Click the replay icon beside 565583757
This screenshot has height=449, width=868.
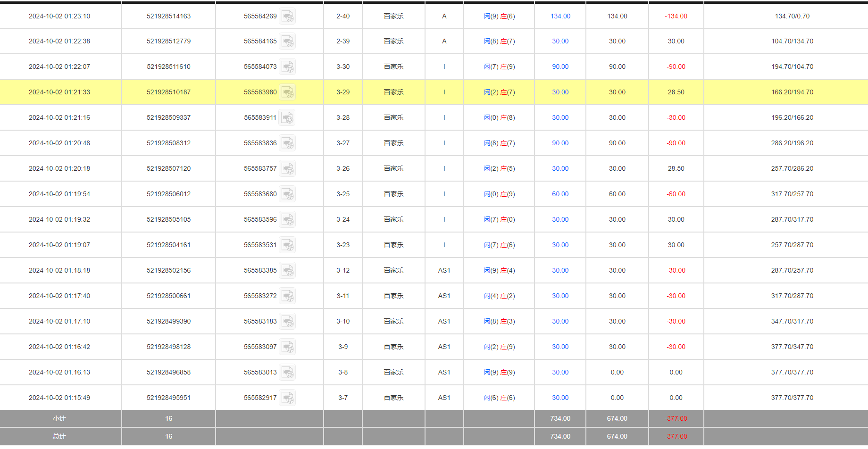point(287,169)
